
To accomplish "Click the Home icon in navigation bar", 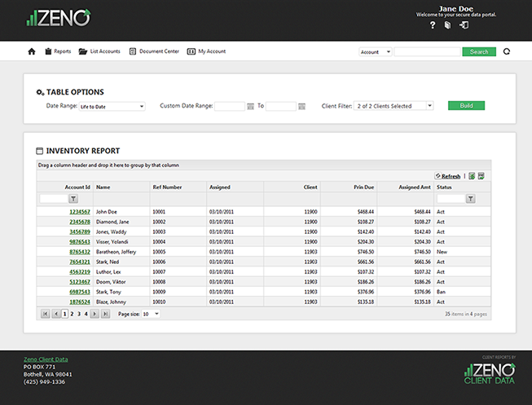I will [x=32, y=51].
